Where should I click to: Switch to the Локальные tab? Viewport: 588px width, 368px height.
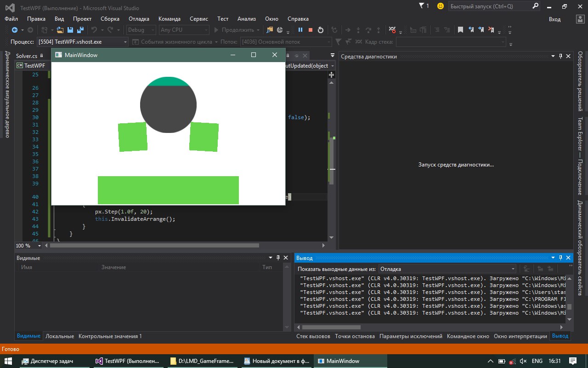point(60,336)
